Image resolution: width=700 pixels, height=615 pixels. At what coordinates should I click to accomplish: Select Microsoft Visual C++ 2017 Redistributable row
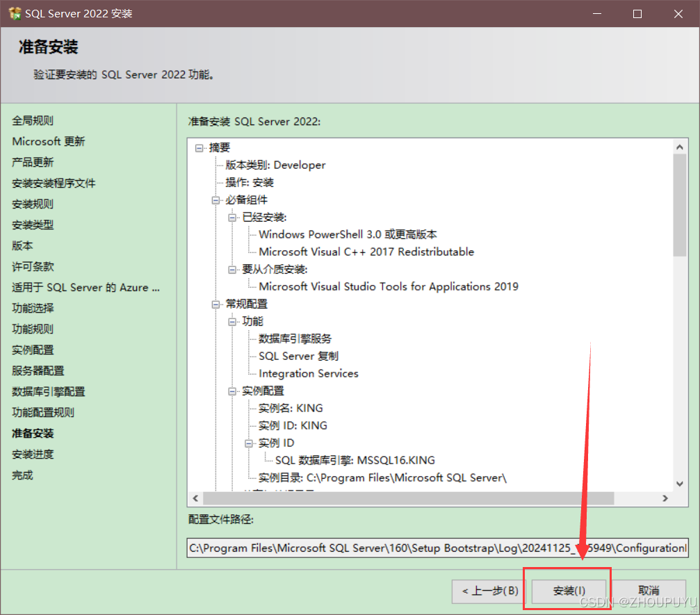[366, 252]
